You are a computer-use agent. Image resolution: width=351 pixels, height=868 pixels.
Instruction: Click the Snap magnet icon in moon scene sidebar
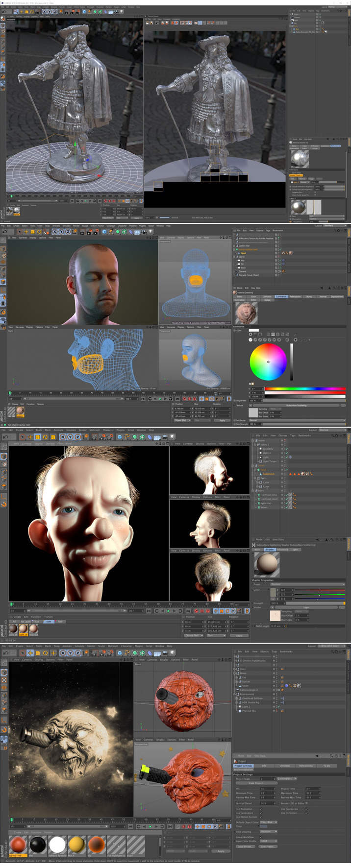click(4, 729)
